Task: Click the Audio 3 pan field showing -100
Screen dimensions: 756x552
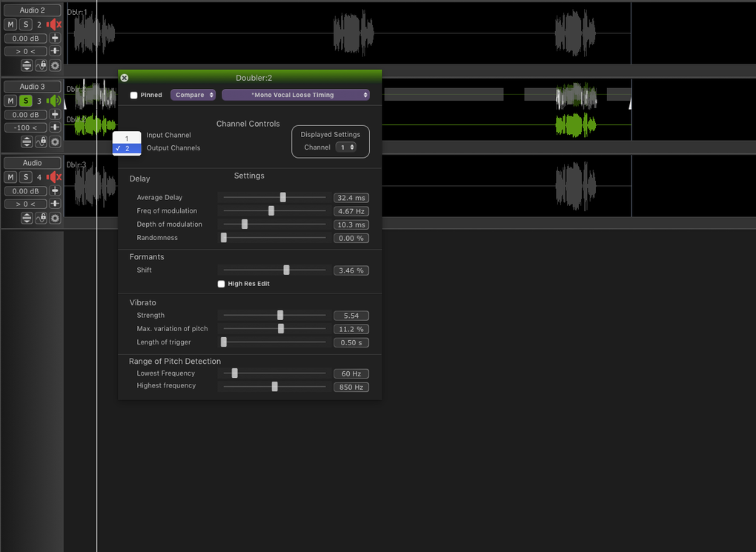Action: click(25, 127)
